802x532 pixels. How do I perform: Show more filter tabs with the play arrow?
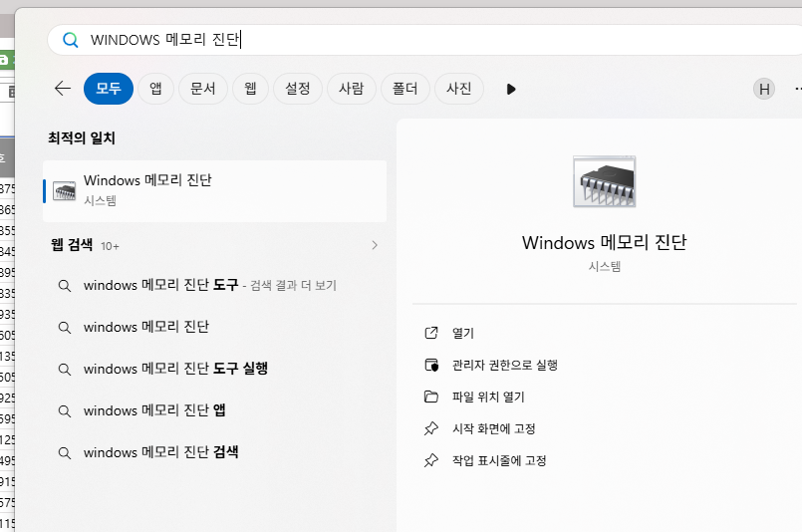click(x=511, y=89)
